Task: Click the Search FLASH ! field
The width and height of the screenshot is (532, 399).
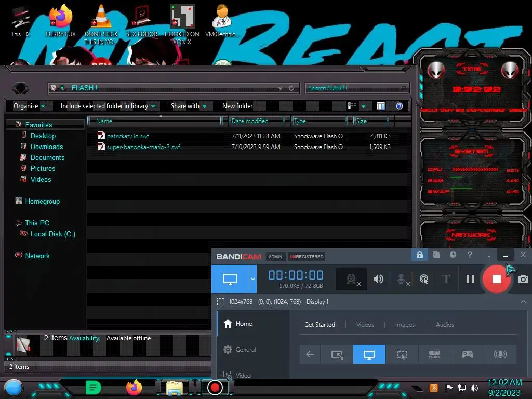Action: (357, 88)
